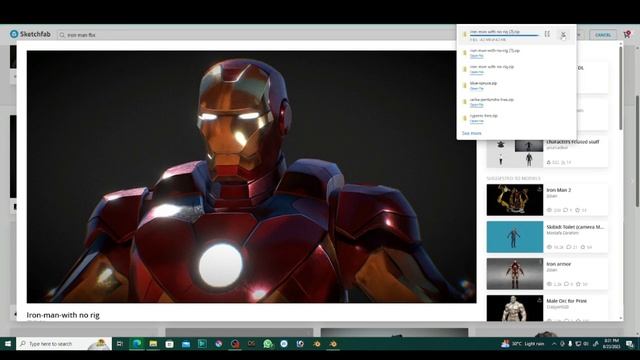Screen dimensions: 640x360
Task: Open the Windows notification center
Action: [x=630, y=344]
